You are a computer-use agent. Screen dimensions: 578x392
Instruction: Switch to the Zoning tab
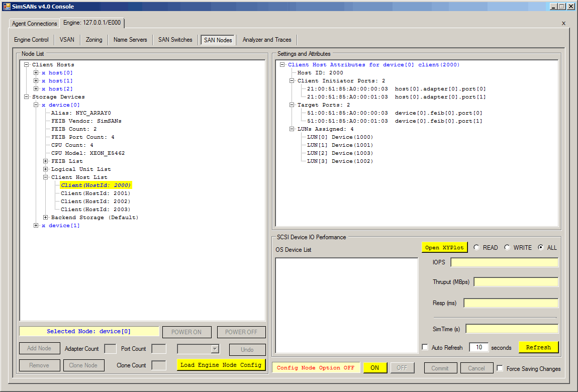(94, 40)
